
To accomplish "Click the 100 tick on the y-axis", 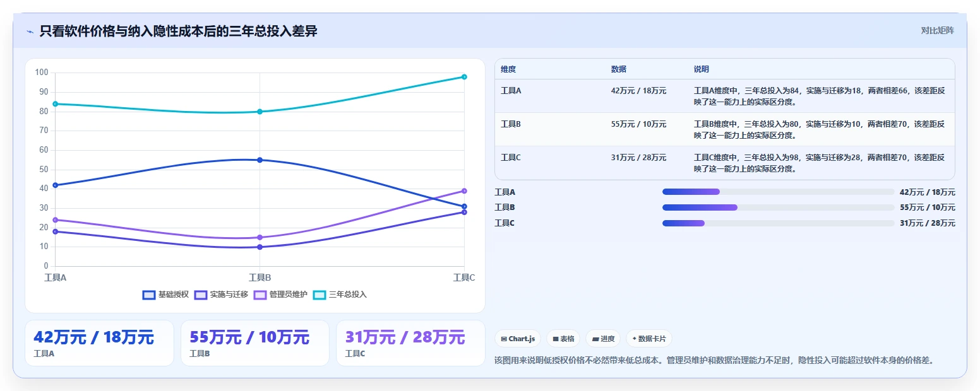I will tap(42, 73).
